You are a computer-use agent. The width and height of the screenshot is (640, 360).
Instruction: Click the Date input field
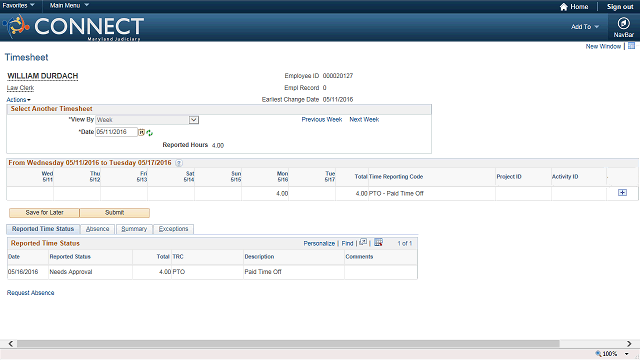coord(116,132)
